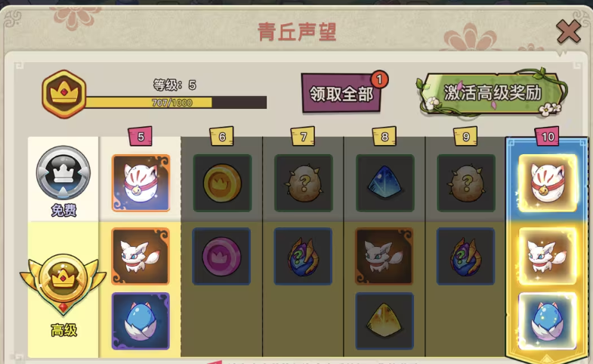This screenshot has height=364, width=593.
Task: Select the level 6 gold crown coin reward
Action: point(222,183)
